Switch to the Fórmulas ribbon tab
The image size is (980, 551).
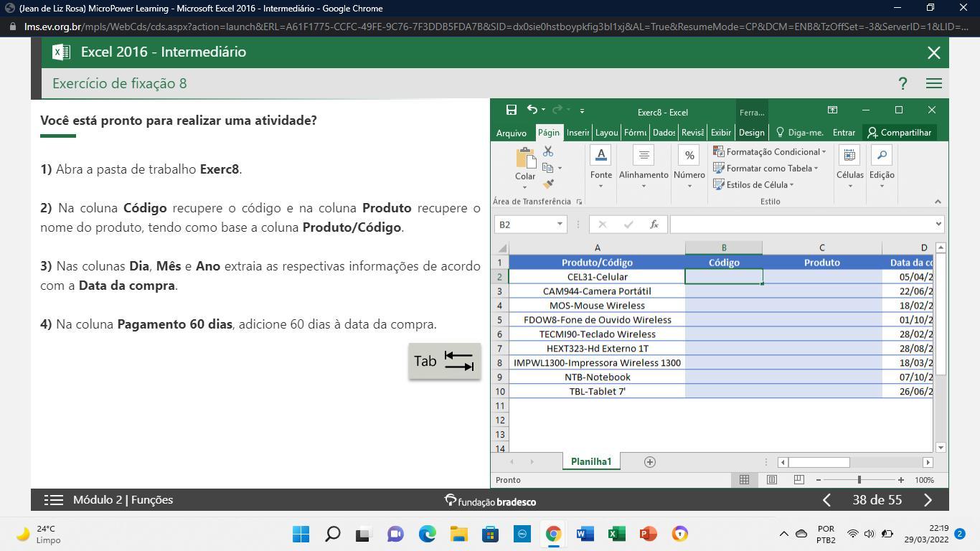click(x=635, y=133)
